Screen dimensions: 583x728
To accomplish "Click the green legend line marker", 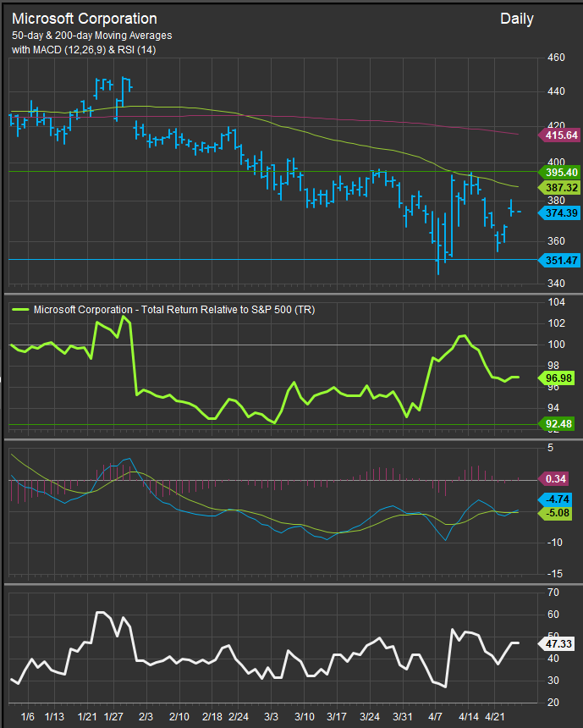I will click(20, 309).
